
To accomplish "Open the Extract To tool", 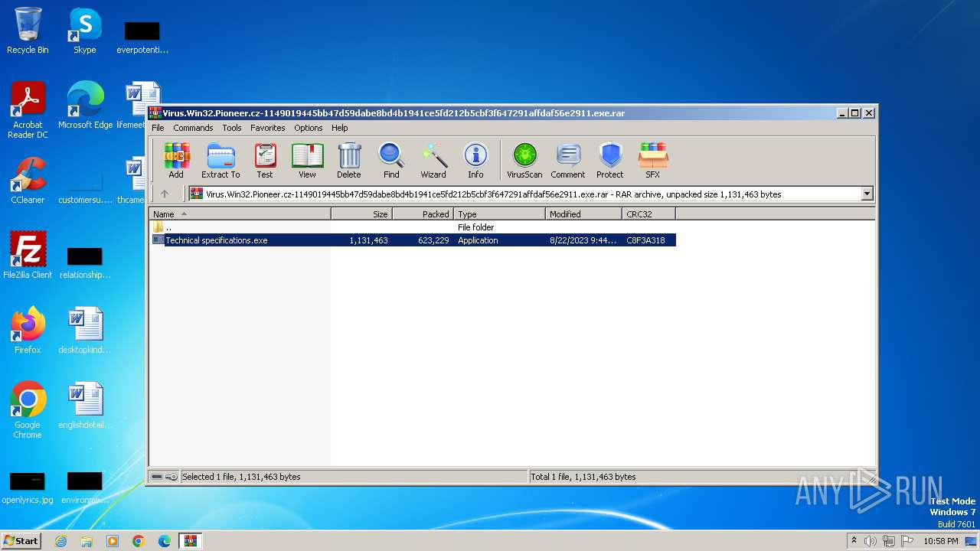I will point(220,161).
